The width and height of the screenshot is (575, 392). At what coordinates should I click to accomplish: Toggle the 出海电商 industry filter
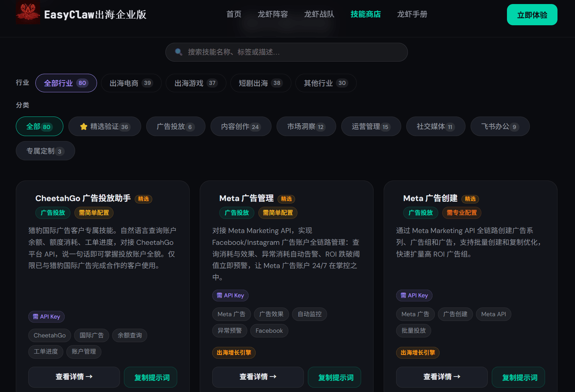tap(131, 83)
